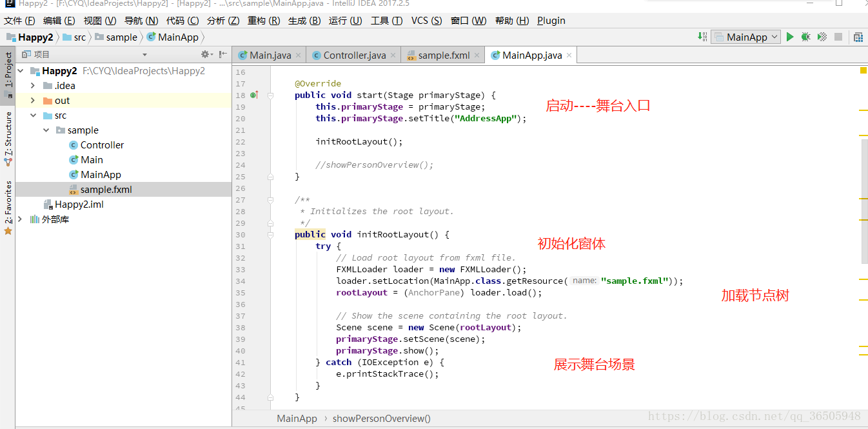Click the Make Project green-arrow binary icon
This screenshot has height=429, width=868.
pyautogui.click(x=703, y=37)
